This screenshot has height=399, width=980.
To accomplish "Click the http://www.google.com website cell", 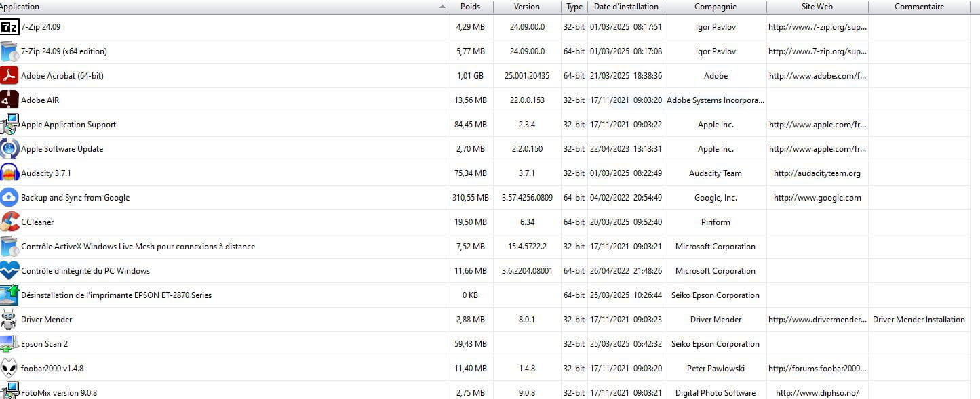I will click(x=817, y=198).
